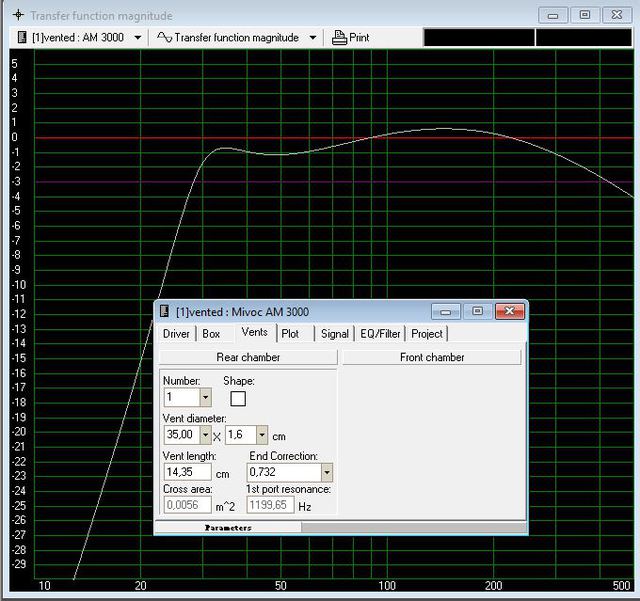Click the Cross area value 0,0056
The width and height of the screenshot is (640, 601).
(188, 505)
